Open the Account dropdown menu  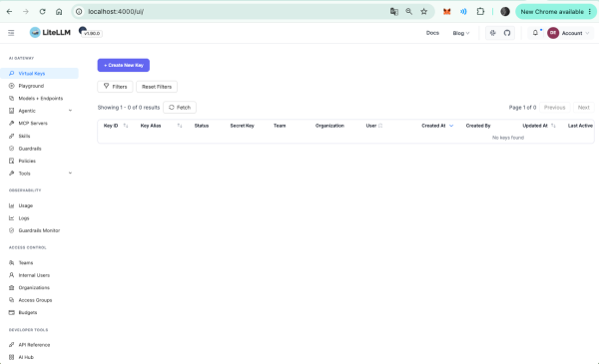pos(569,33)
